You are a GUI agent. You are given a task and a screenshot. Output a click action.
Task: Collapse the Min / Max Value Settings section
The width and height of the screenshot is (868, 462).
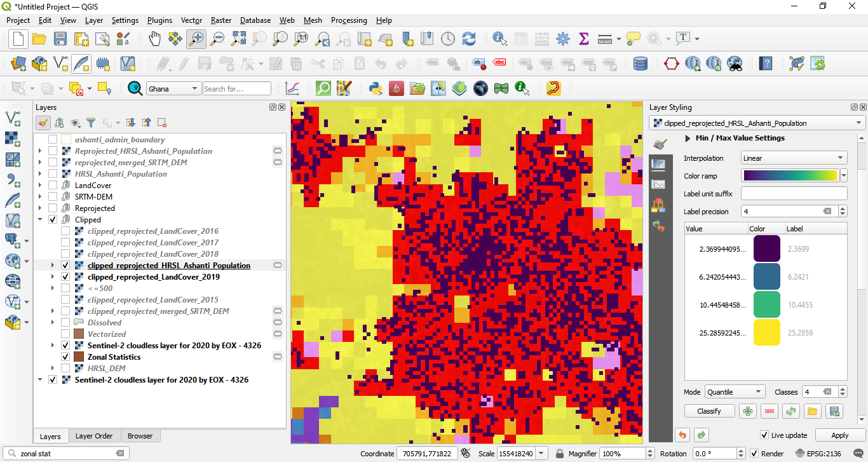click(x=688, y=138)
